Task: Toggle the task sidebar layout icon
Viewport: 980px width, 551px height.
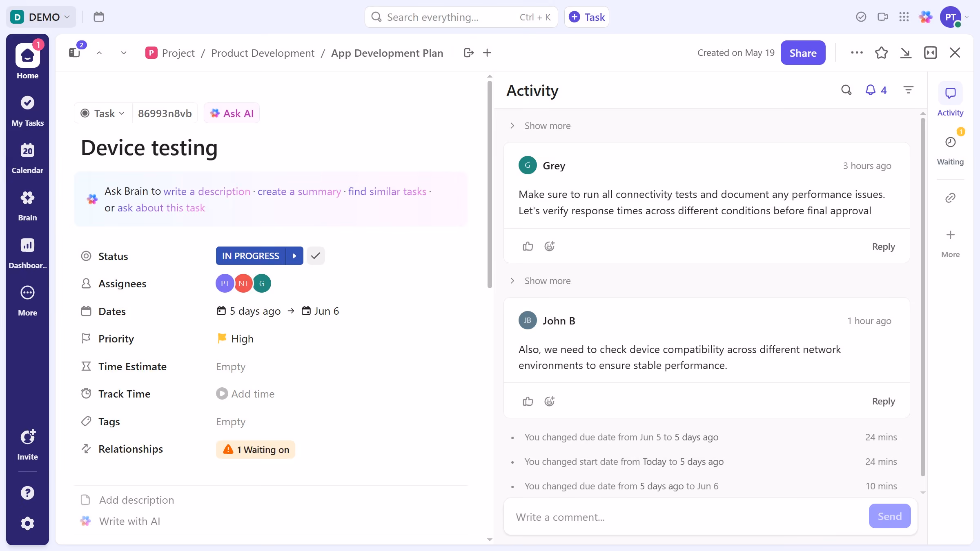Action: (74, 53)
